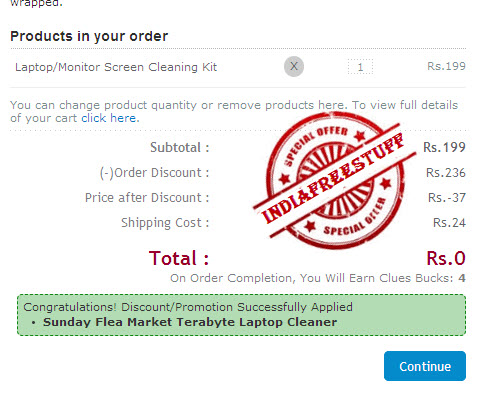Click the quantity field showing 1

point(360,67)
